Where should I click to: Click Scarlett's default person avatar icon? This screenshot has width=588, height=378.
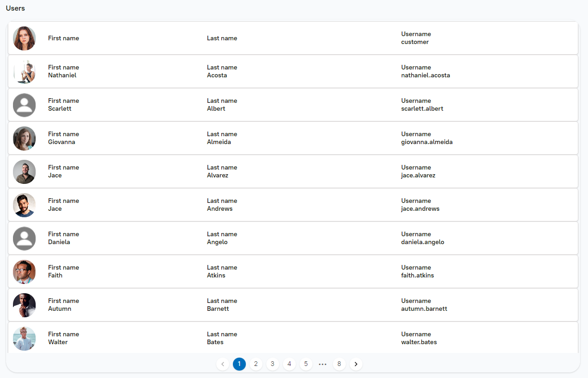point(24,105)
